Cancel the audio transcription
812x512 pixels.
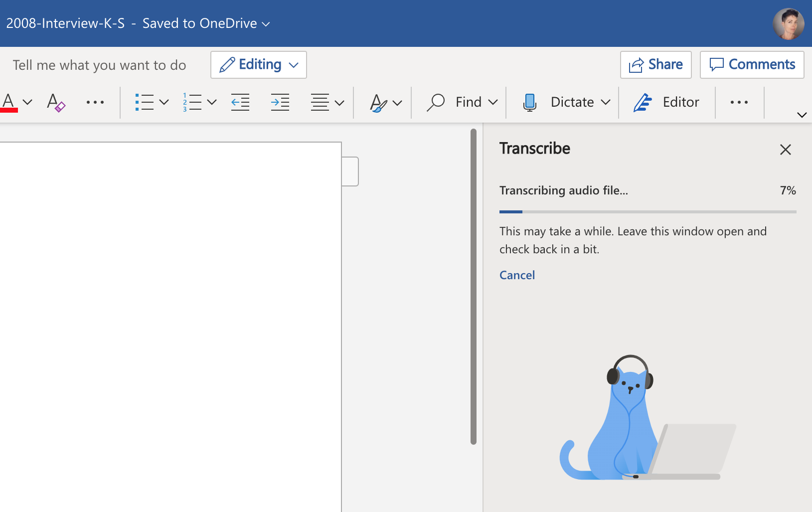(x=517, y=275)
